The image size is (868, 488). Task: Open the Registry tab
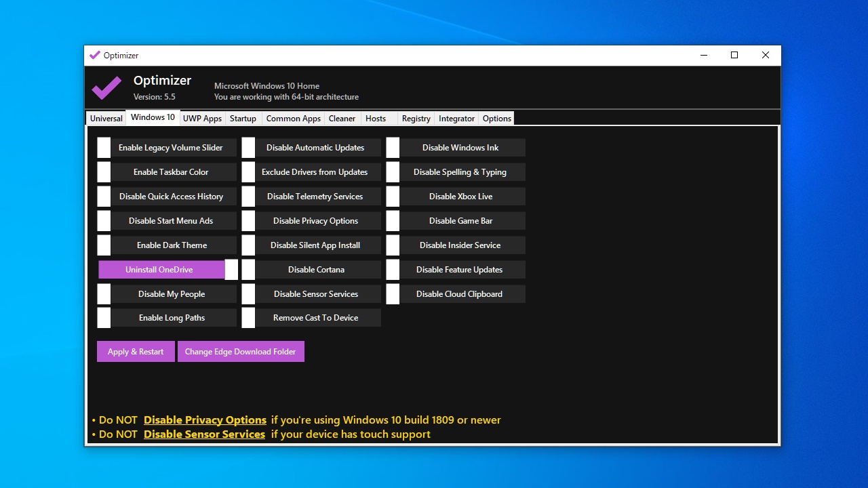tap(416, 119)
